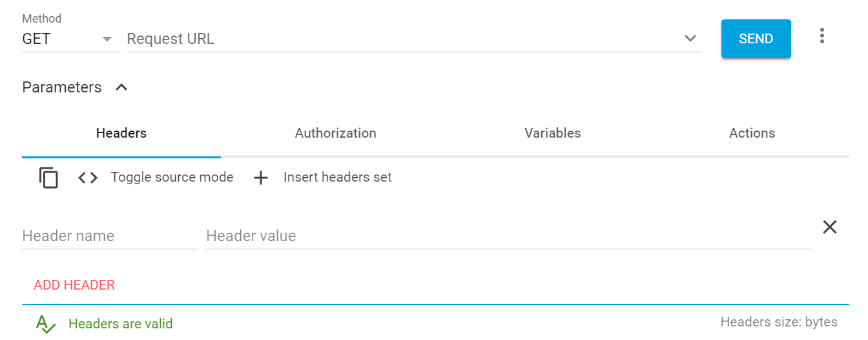Click the ADD HEADER button
Viewport: 868px width, 340px height.
[x=74, y=285]
